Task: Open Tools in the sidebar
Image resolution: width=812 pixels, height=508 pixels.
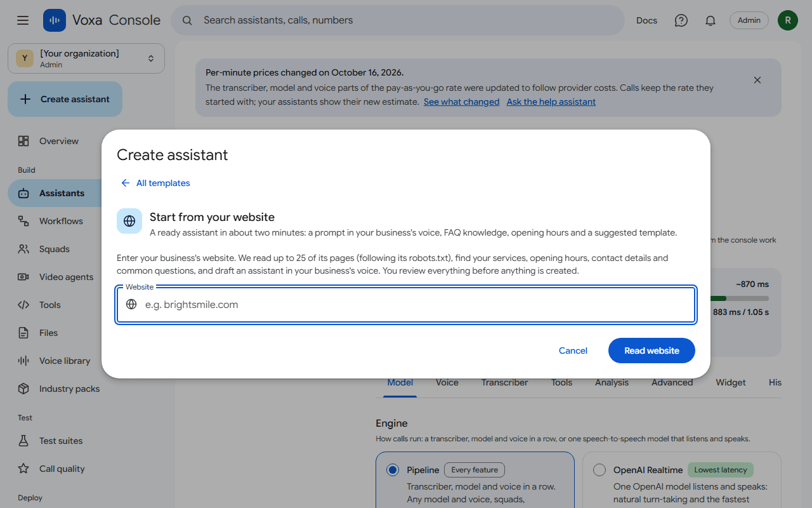Action: (x=55, y=305)
